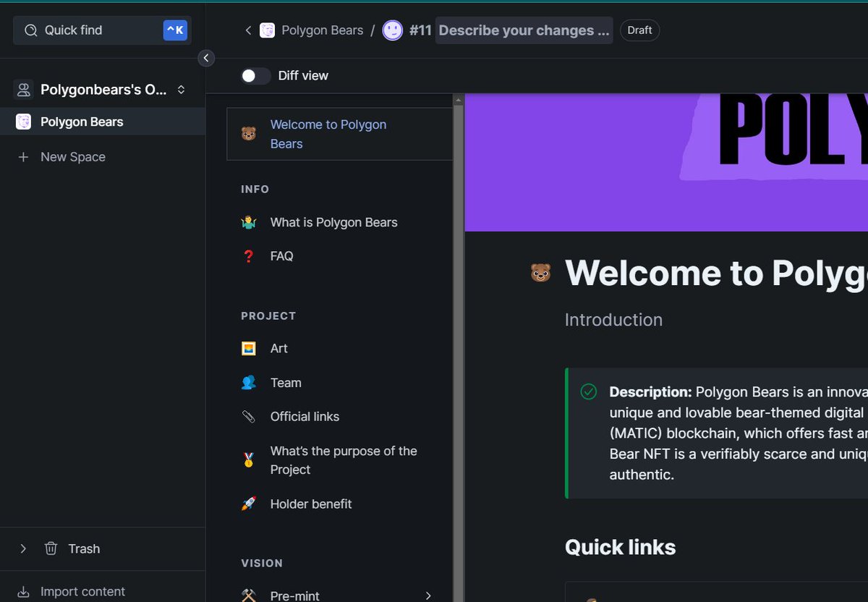Click the VISION section label
868x602 pixels.
pyautogui.click(x=262, y=564)
